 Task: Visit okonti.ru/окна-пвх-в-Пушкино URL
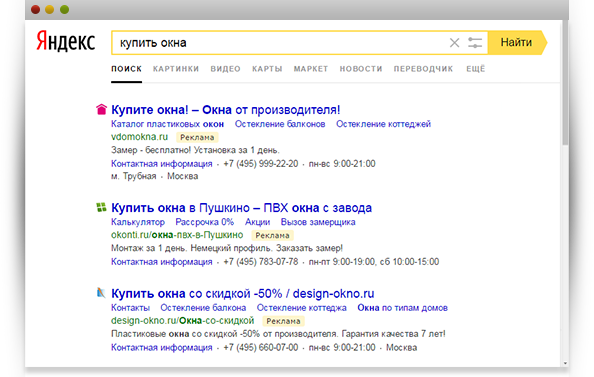point(177,235)
